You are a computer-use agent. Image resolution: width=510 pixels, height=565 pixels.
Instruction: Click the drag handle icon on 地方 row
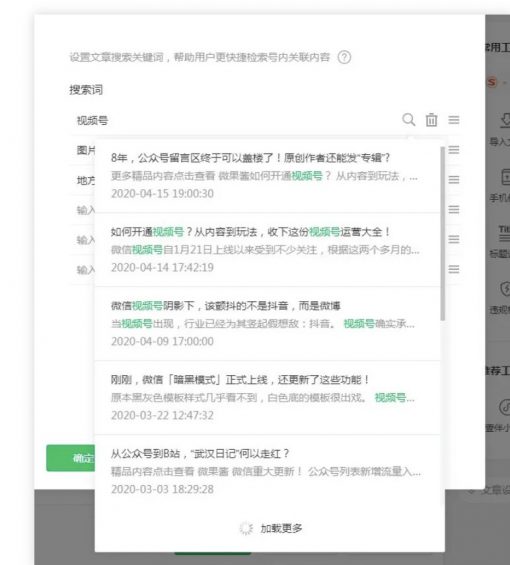point(454,179)
